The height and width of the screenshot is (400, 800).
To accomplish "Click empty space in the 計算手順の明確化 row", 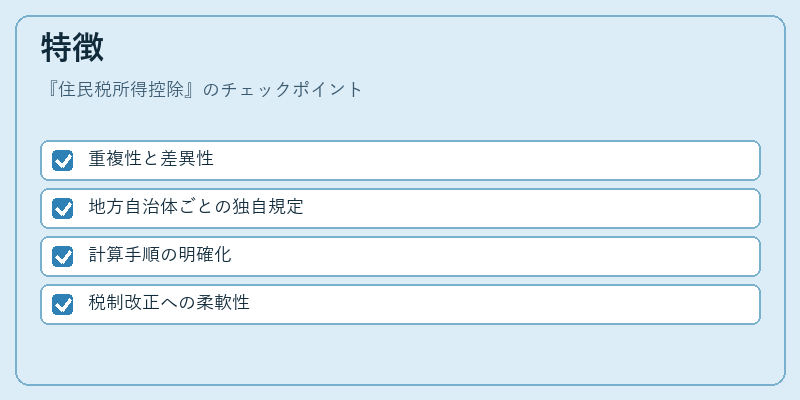I will coord(495,257).
